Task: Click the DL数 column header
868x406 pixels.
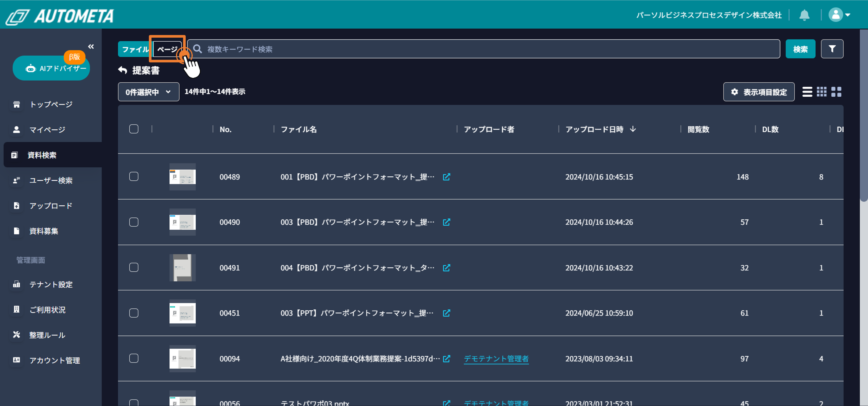Action: click(770, 130)
